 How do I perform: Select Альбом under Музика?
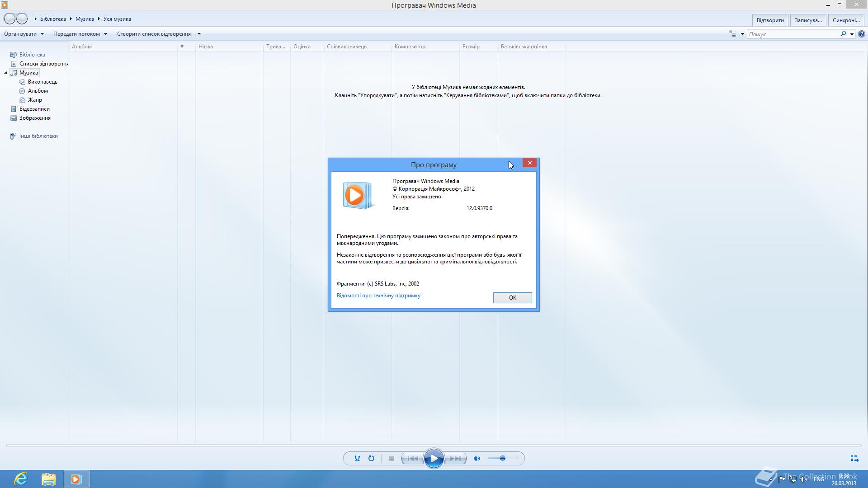pos(38,91)
